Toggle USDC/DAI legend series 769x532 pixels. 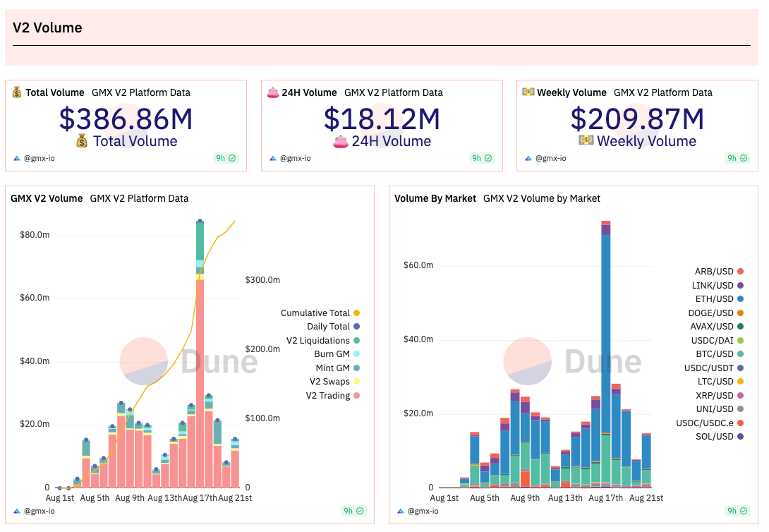coord(717,340)
